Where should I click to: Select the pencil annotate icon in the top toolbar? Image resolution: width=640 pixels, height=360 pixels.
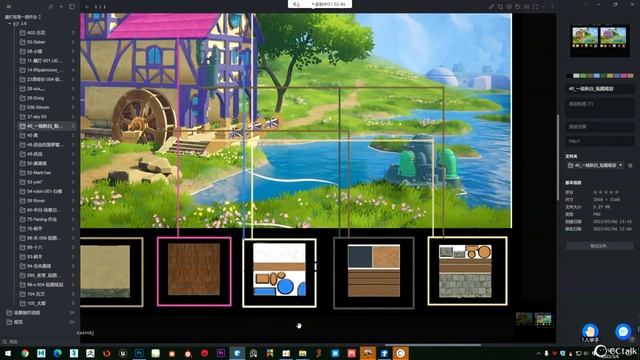point(491,7)
